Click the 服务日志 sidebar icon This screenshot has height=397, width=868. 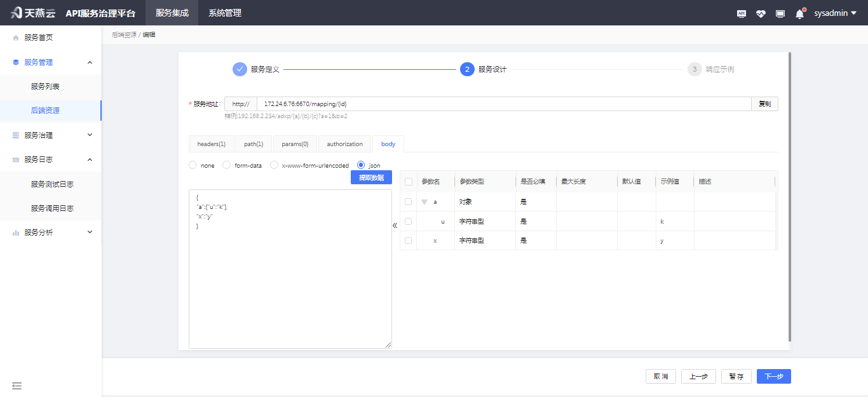[16, 159]
